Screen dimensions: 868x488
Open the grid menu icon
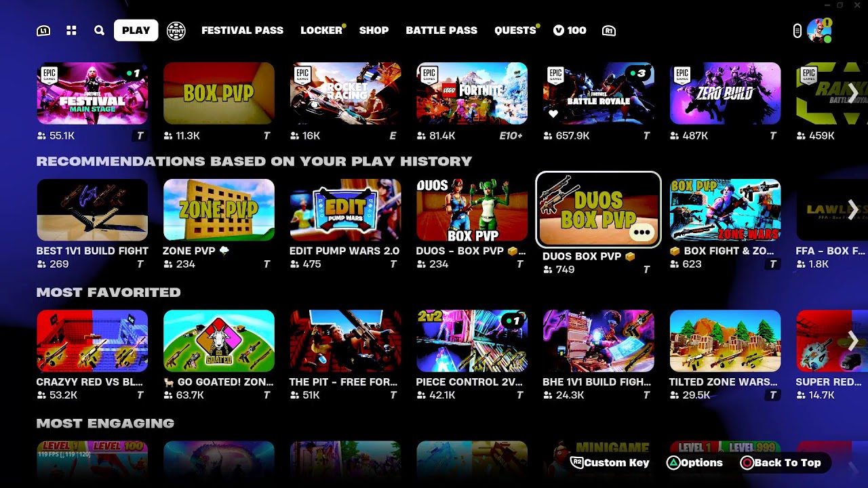(x=71, y=30)
